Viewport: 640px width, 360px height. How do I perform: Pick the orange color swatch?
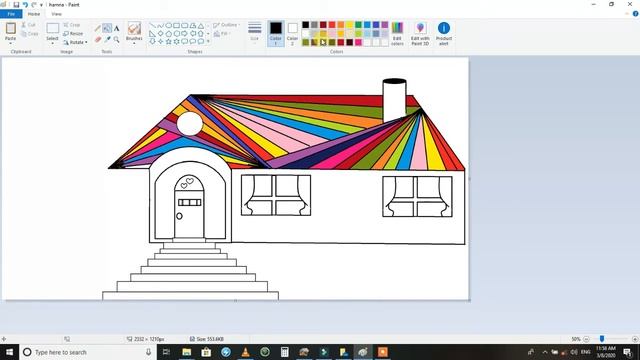pos(341,25)
